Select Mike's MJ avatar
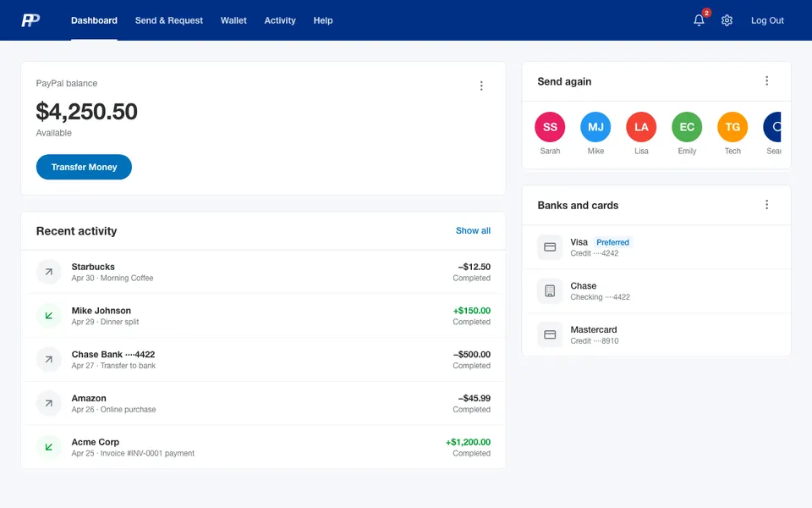 [x=595, y=127]
